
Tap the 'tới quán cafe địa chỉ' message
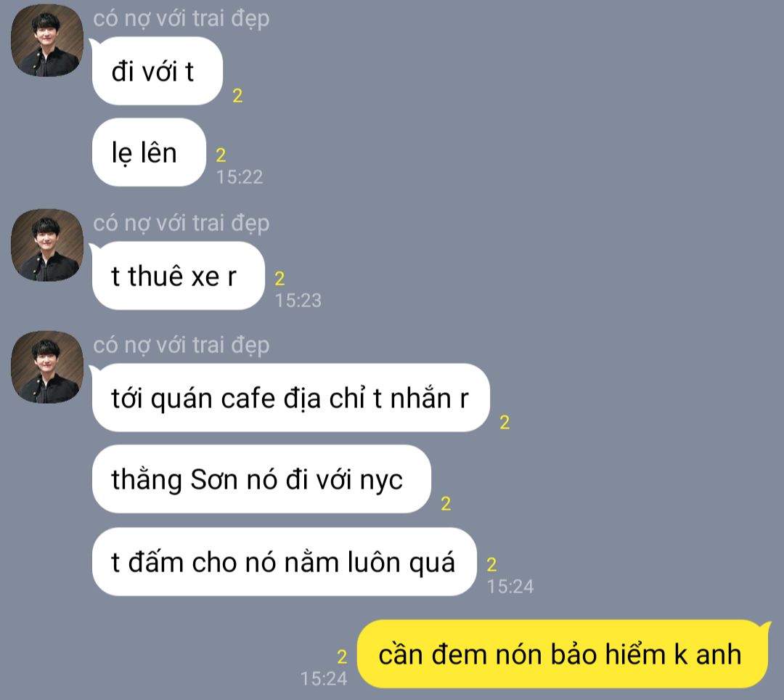(x=290, y=398)
